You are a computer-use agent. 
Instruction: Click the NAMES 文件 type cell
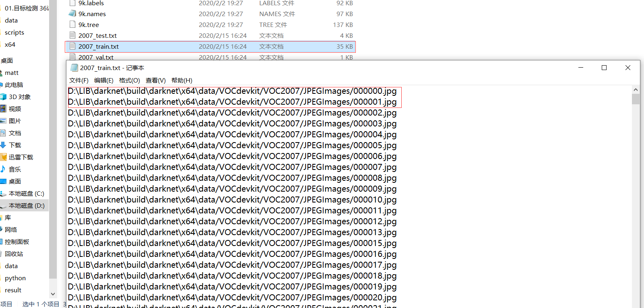pos(277,14)
